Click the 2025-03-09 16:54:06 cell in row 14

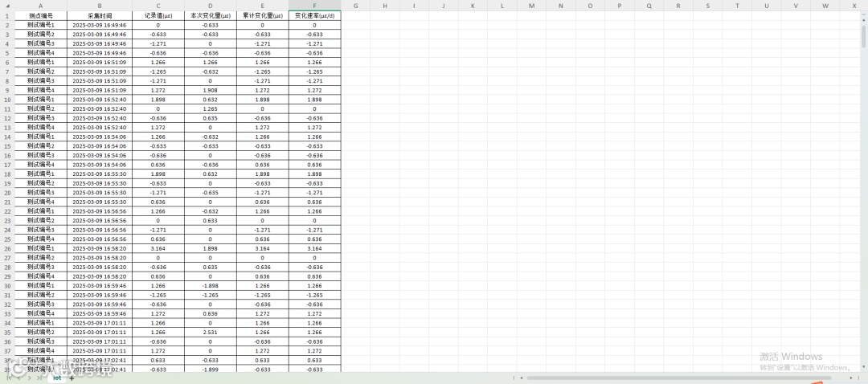pyautogui.click(x=100, y=137)
